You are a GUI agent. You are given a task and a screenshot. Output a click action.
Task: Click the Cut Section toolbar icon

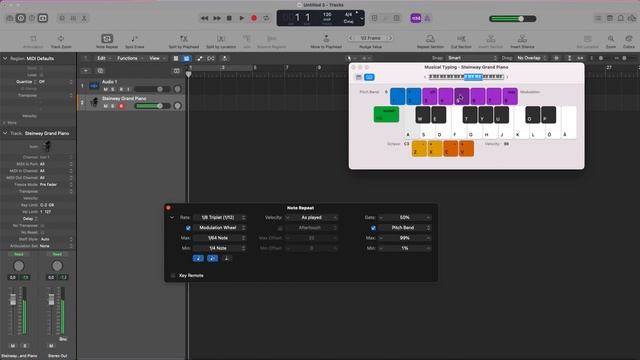(461, 39)
